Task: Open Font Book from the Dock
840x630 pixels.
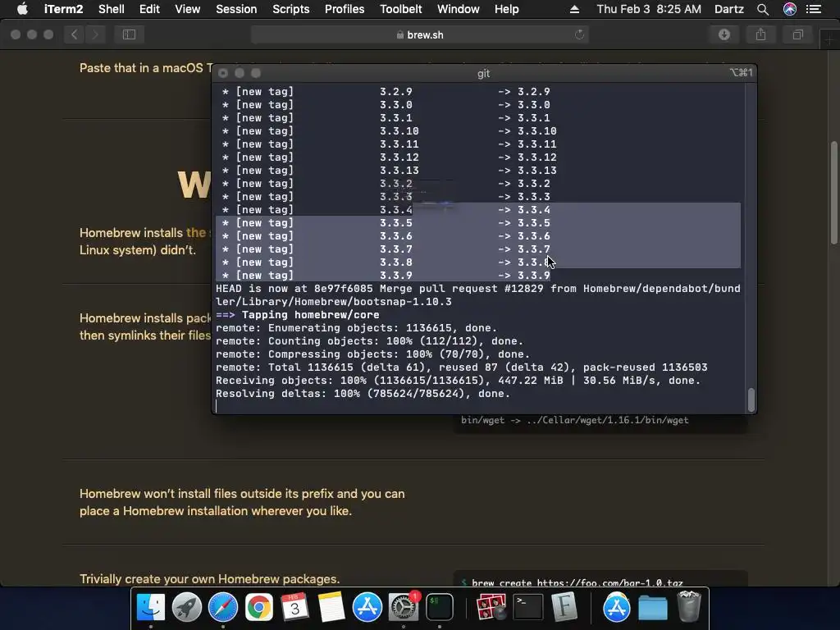Action: tap(564, 608)
